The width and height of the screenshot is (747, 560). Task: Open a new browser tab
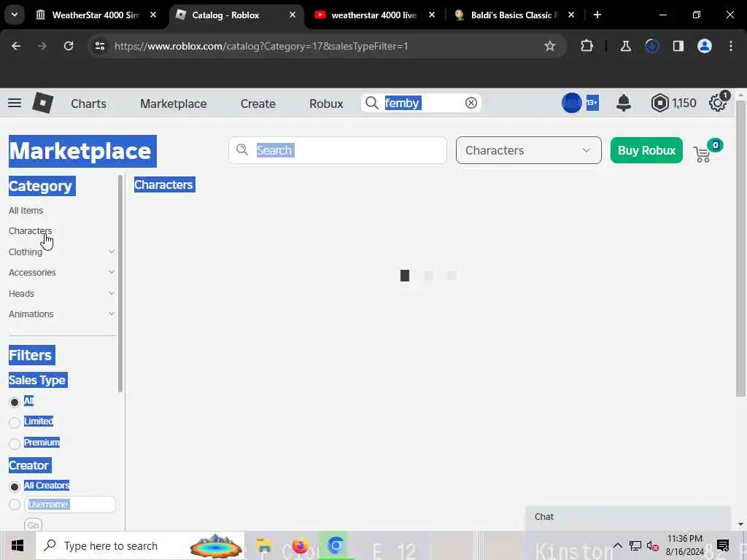pyautogui.click(x=597, y=15)
